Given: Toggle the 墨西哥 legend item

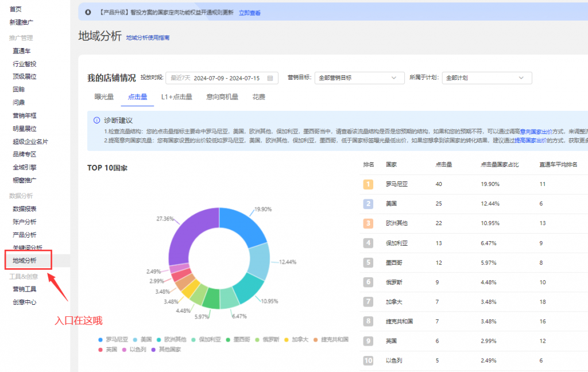Looking at the screenshot, I should [238, 339].
